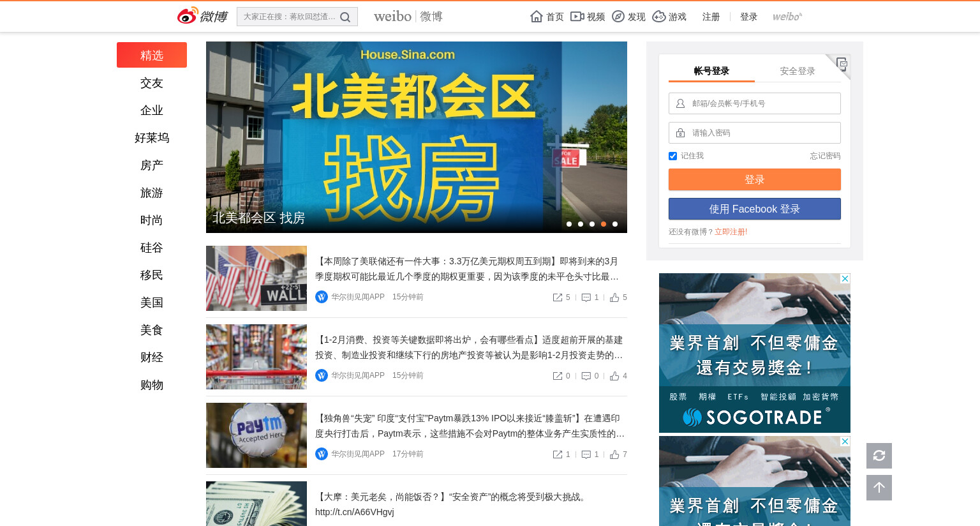Open the 立即注册 link
Viewport: 980px width, 526px height.
pyautogui.click(x=729, y=232)
